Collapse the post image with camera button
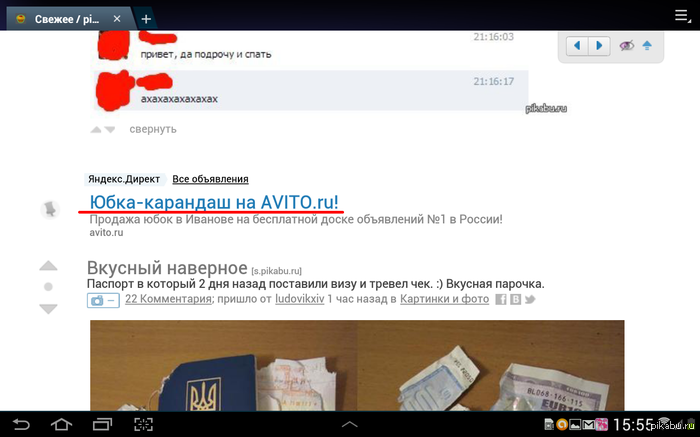This screenshot has width=700, height=437. tap(103, 300)
